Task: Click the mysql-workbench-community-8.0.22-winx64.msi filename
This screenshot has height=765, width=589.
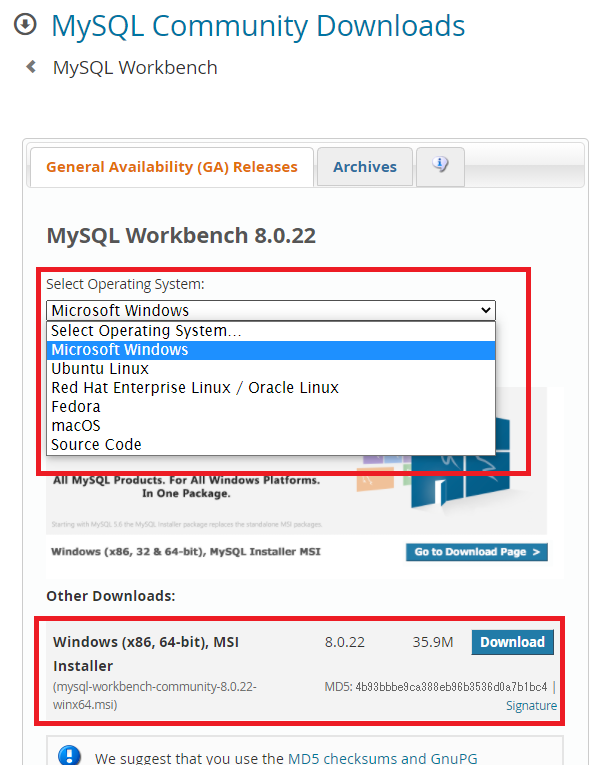Action: click(155, 696)
